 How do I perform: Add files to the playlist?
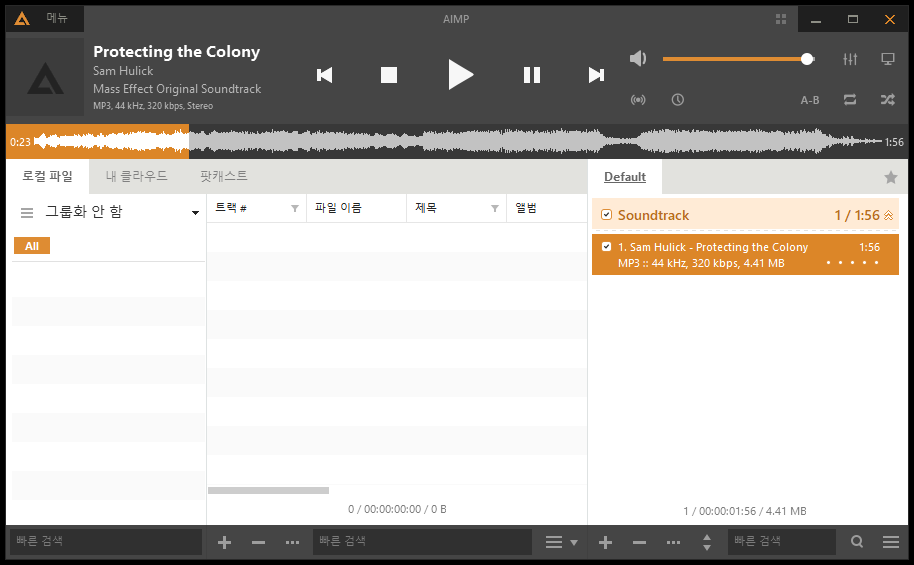click(605, 543)
